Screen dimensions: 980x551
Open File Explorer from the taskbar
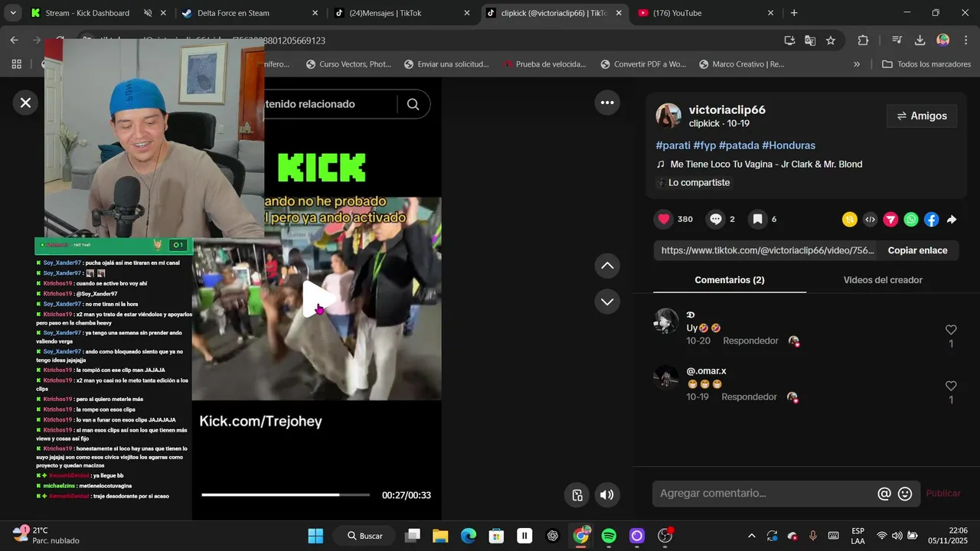[x=439, y=536]
